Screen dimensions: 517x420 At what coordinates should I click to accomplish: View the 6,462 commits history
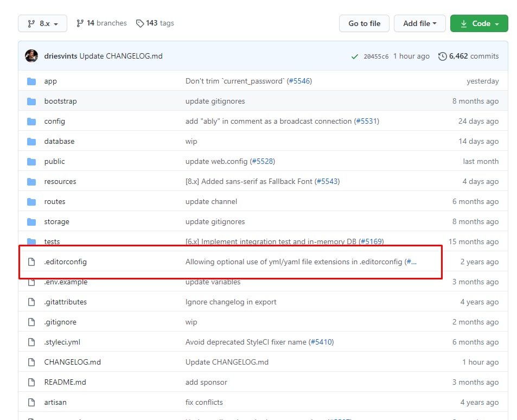point(473,56)
